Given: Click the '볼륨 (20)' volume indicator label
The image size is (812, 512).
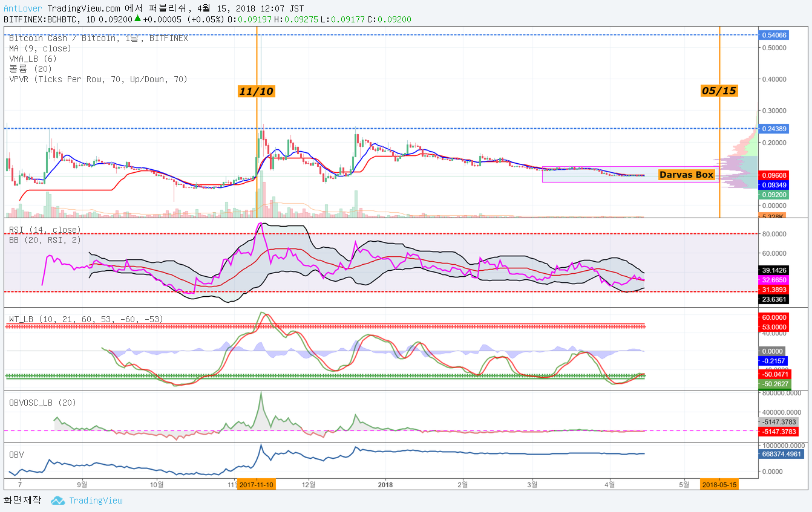Looking at the screenshot, I should (x=30, y=69).
